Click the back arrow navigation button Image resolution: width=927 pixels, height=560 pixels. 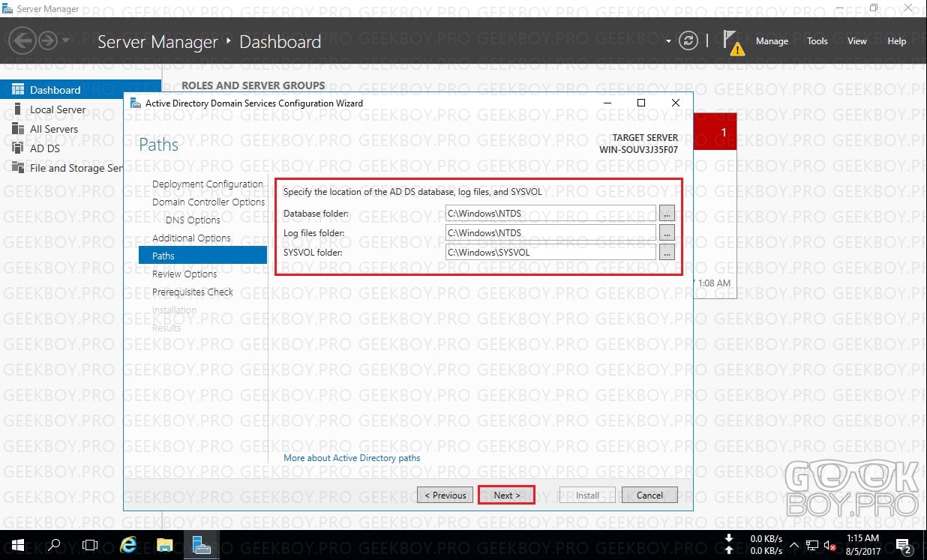point(23,41)
